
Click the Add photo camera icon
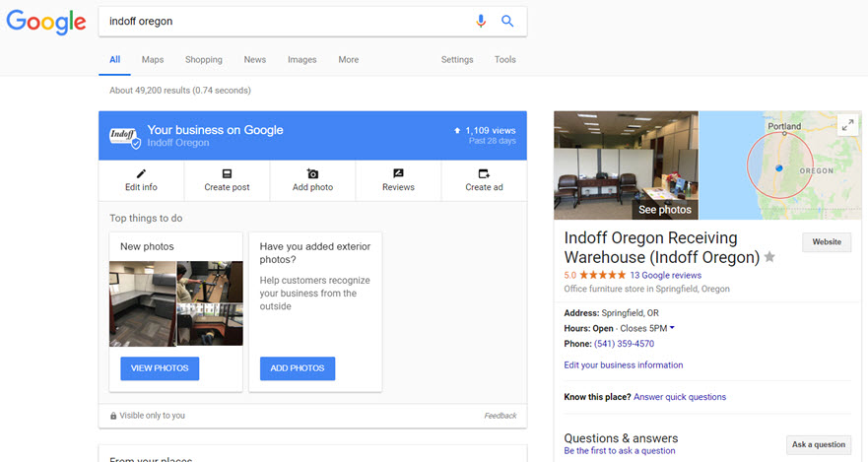[x=312, y=173]
